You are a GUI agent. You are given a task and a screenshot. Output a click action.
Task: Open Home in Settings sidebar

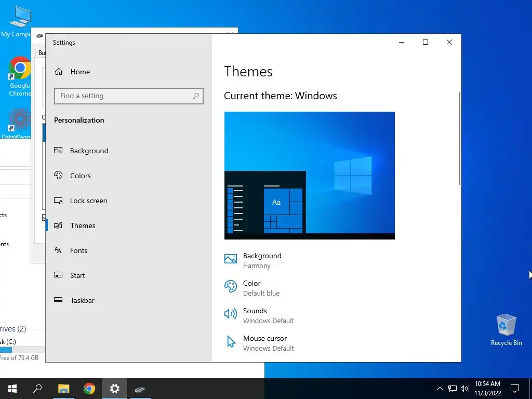(129, 72)
